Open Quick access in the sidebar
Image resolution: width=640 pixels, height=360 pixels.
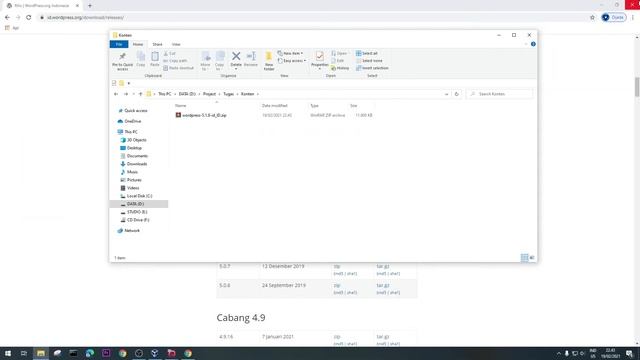(136, 111)
